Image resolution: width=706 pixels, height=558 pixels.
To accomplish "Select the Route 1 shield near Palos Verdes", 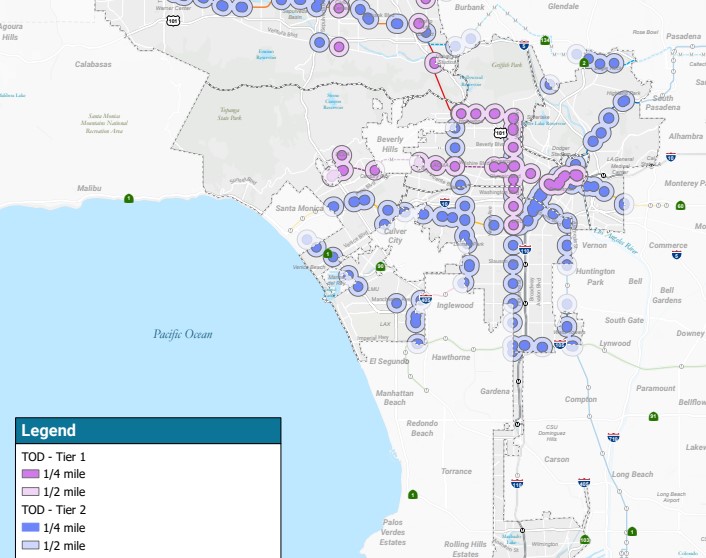I will (413, 494).
